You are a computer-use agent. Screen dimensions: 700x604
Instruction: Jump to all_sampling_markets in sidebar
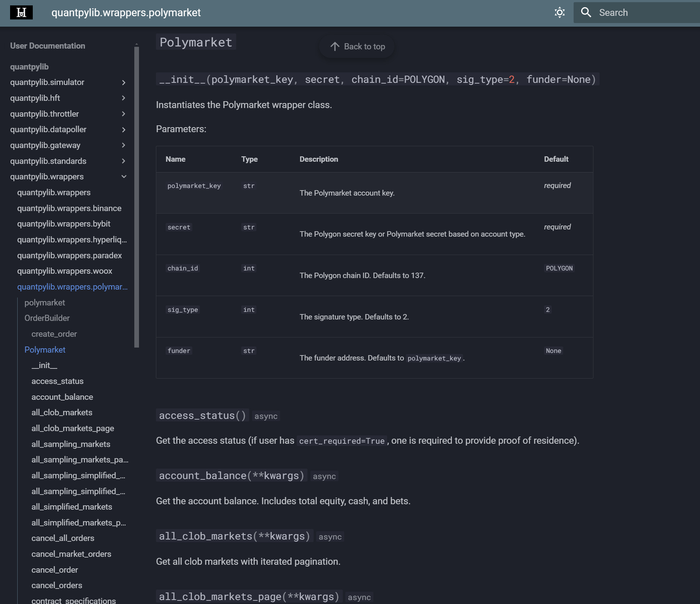tap(71, 444)
